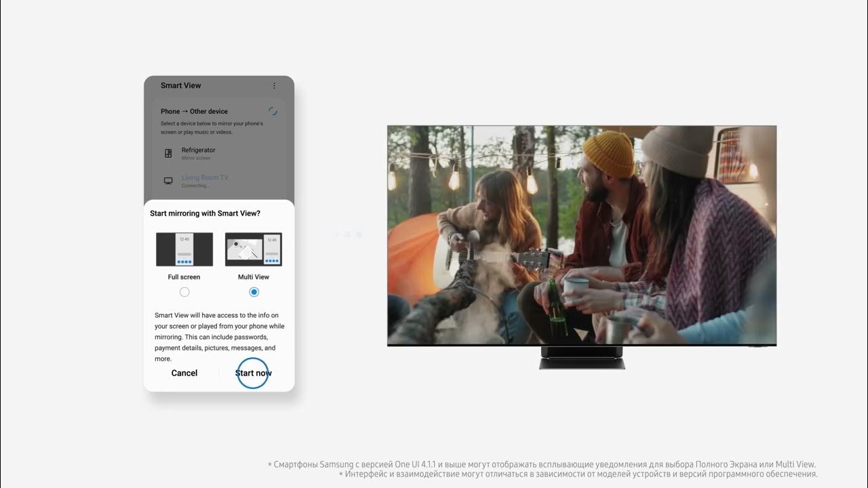Select Living Room TV entry

click(219, 181)
